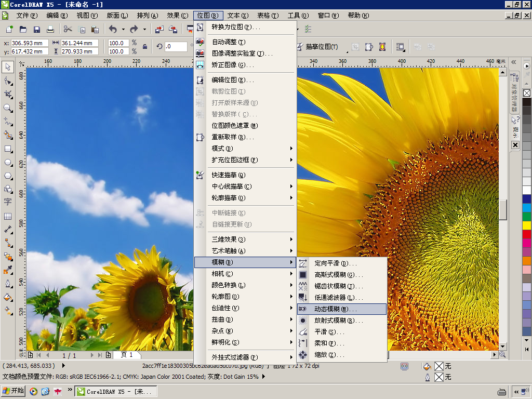Toggle the lock ratio padlock
The image size is (532, 399).
145,47
